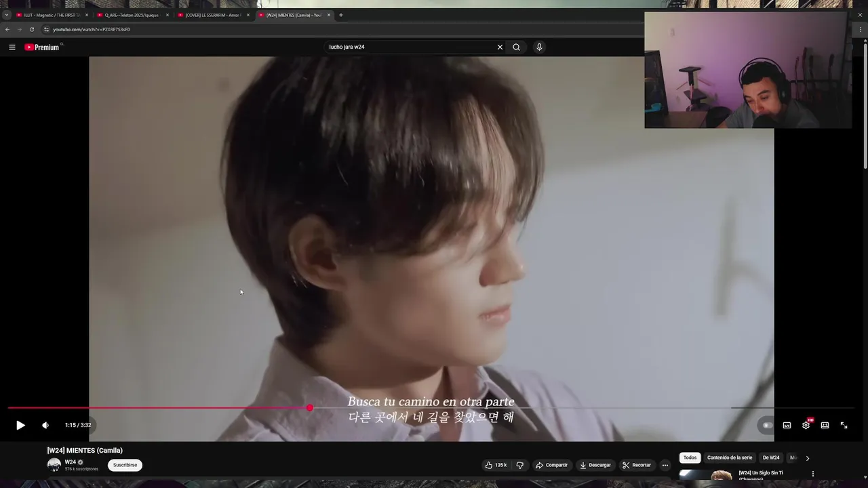The height and width of the screenshot is (488, 868).
Task: Open player settings gear with HD badge
Action: (806, 425)
